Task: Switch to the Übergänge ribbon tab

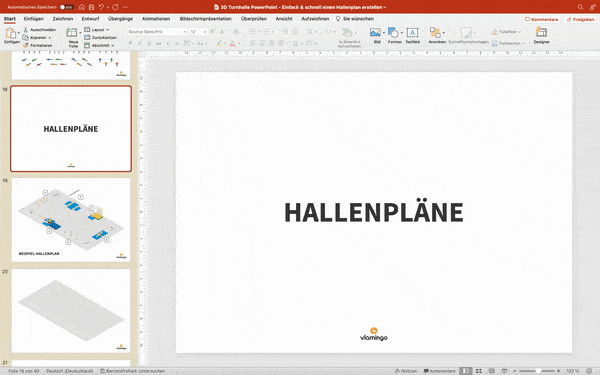Action: pos(120,18)
